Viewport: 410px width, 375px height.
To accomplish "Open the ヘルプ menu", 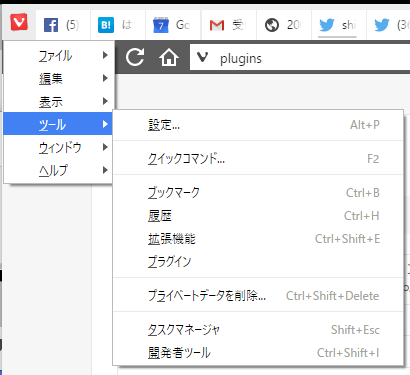I will pyautogui.click(x=58, y=170).
